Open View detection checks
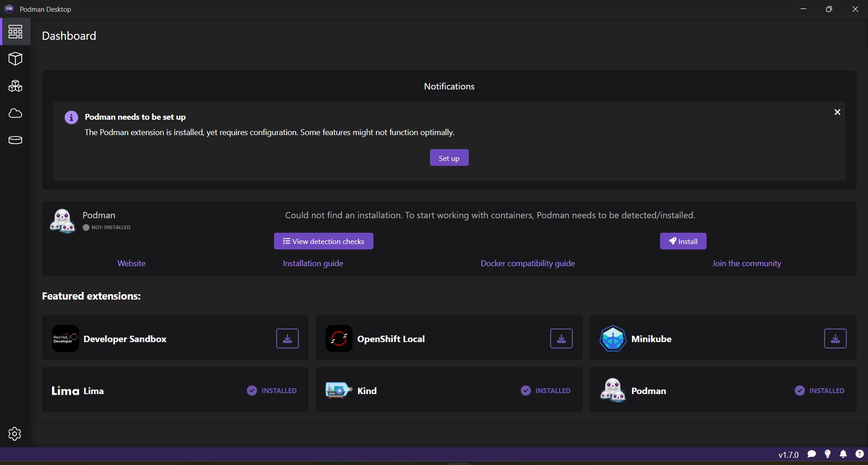This screenshot has width=868, height=465. point(323,241)
